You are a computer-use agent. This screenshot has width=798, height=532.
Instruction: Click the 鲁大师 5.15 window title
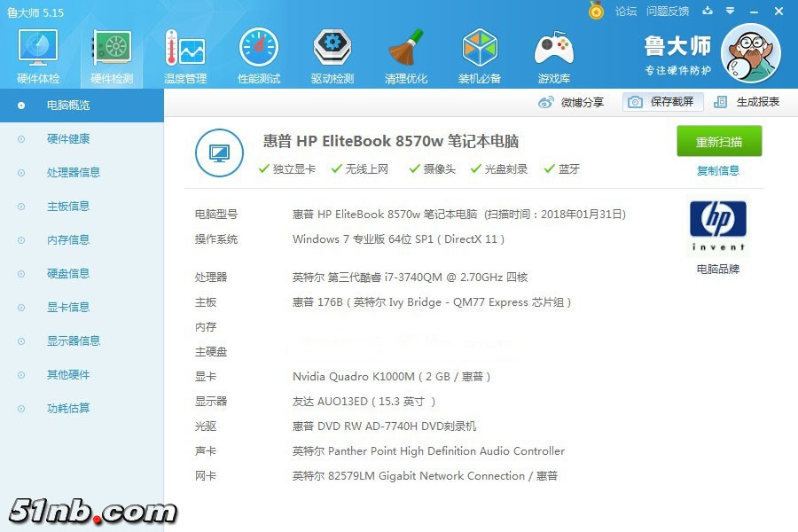pos(35,12)
